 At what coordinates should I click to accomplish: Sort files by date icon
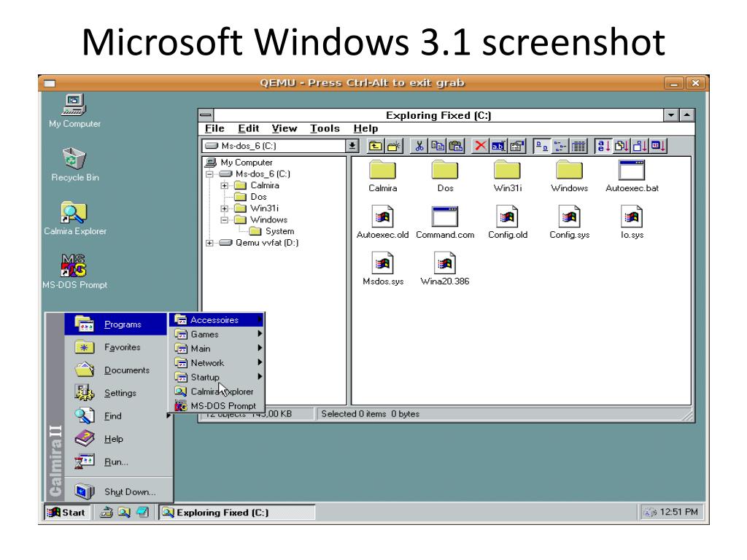point(658,146)
